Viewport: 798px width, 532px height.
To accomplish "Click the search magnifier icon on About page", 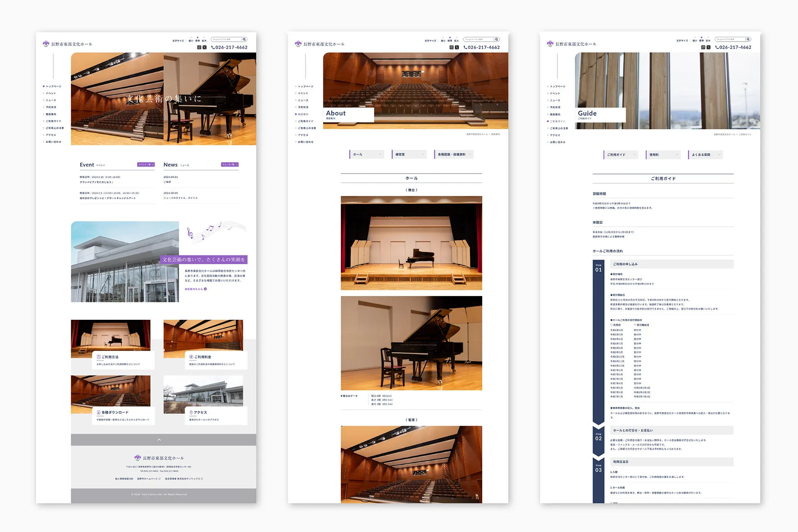I will [496, 39].
